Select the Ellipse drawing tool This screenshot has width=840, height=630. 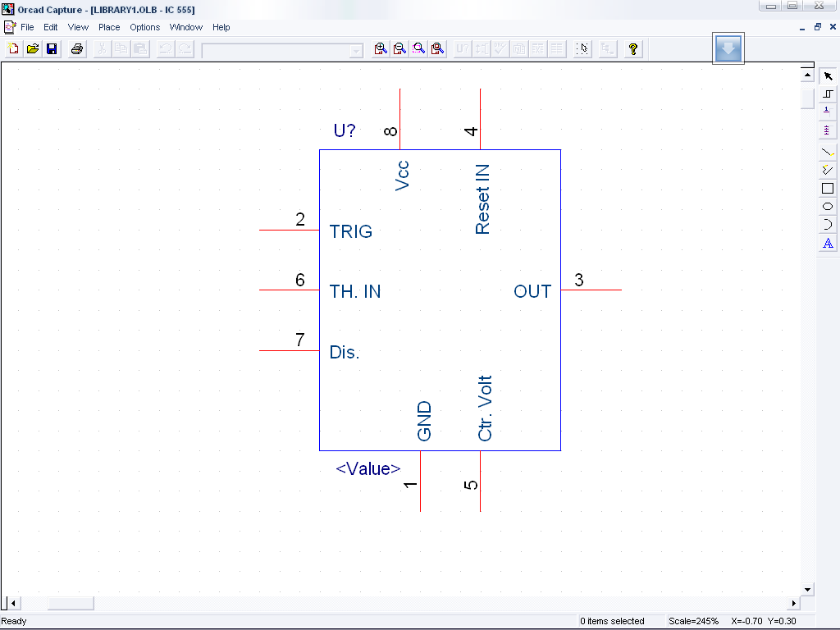pyautogui.click(x=828, y=207)
